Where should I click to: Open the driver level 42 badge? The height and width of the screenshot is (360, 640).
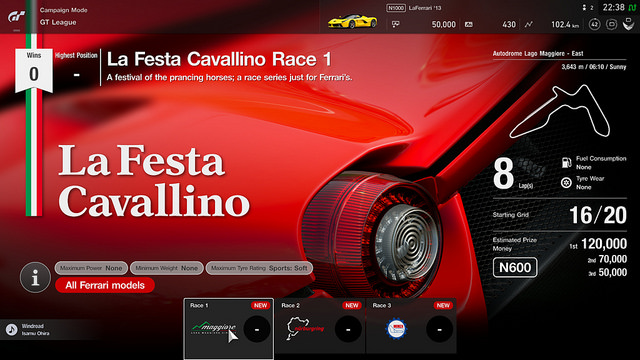594,24
